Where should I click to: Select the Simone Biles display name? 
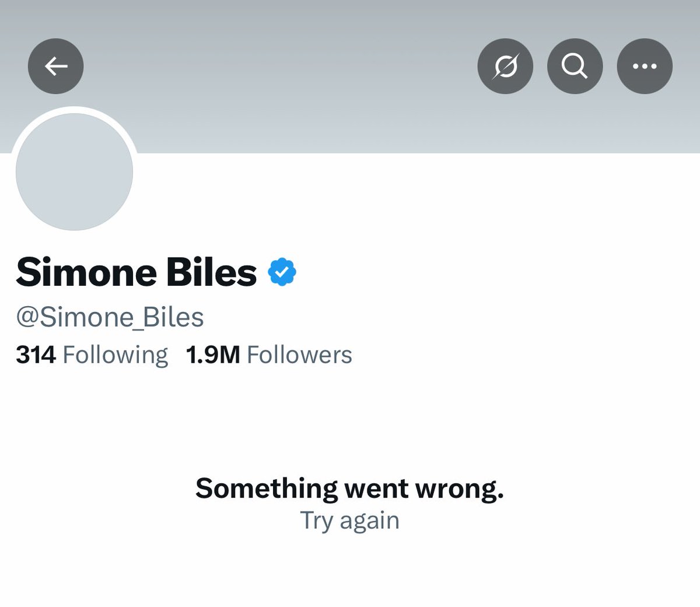[136, 272]
